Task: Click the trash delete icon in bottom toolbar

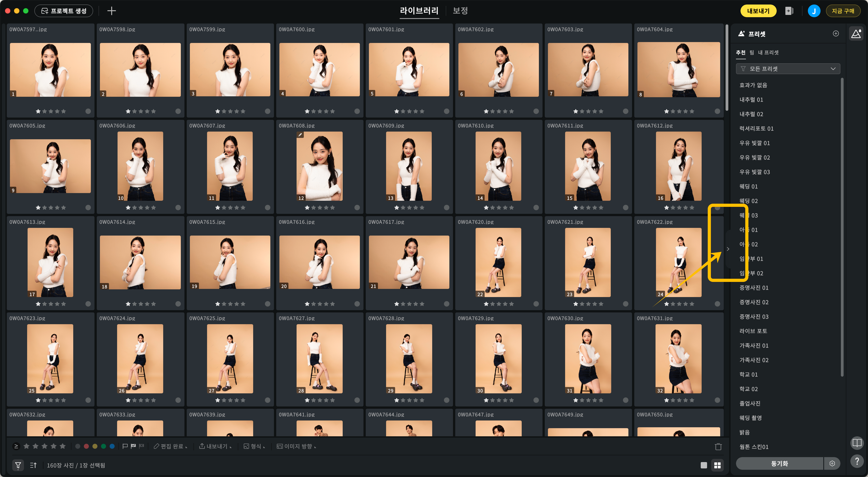Action: click(x=718, y=446)
